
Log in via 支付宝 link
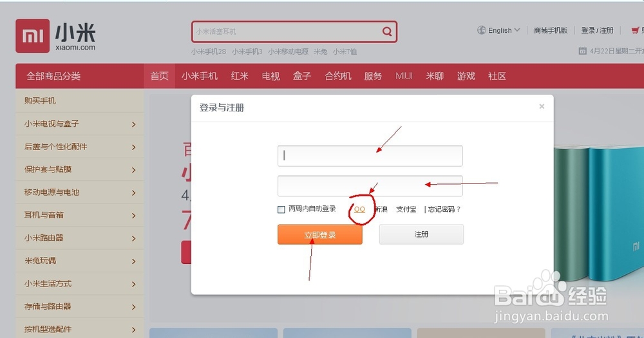tap(406, 209)
